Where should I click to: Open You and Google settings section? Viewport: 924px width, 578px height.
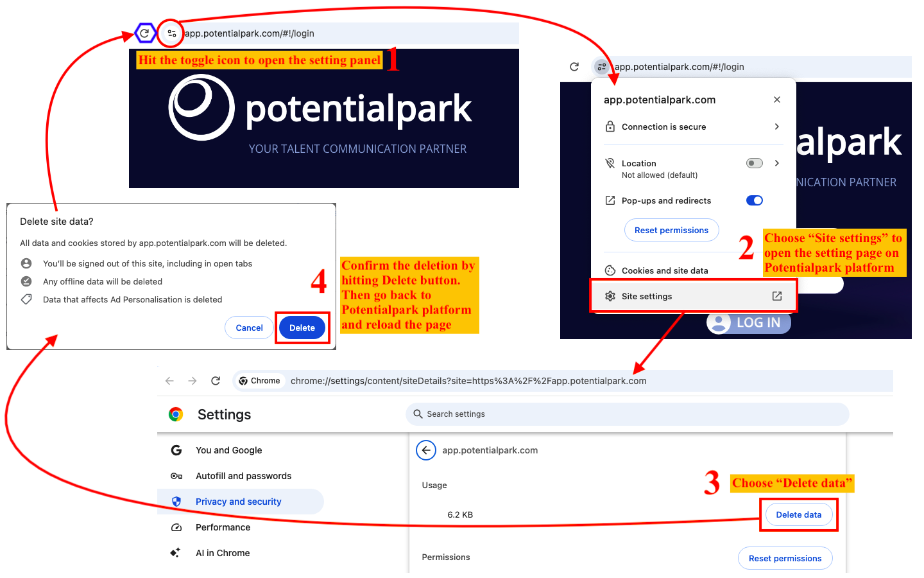tap(228, 450)
